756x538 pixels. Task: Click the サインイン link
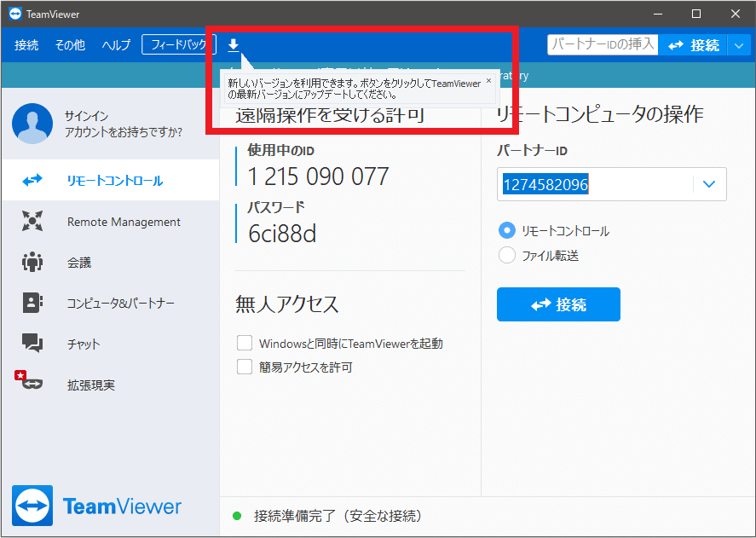(86, 116)
